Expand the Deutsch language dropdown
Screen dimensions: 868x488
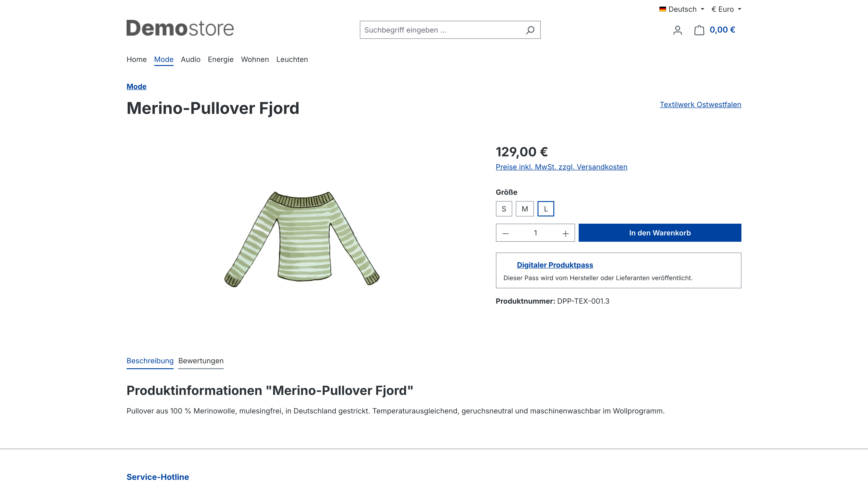[682, 9]
